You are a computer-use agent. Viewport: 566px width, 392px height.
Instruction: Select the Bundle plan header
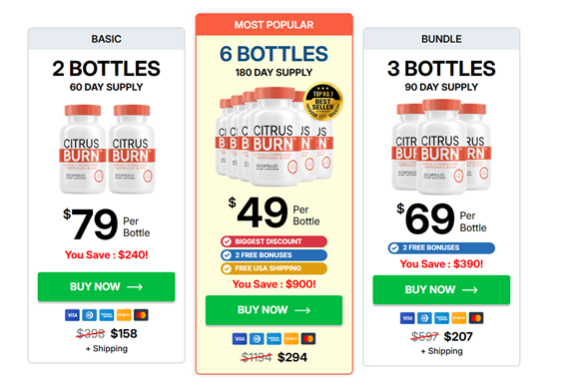point(441,39)
